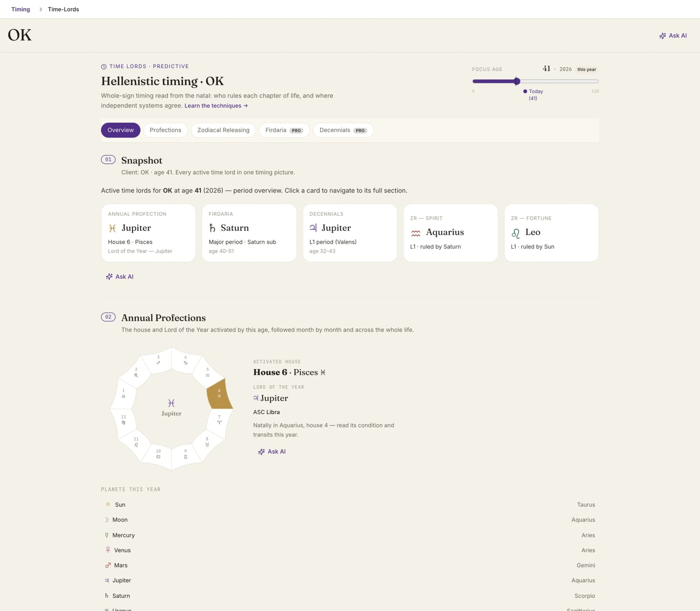Click the Ask AI sparkle icon in header

[x=662, y=36]
